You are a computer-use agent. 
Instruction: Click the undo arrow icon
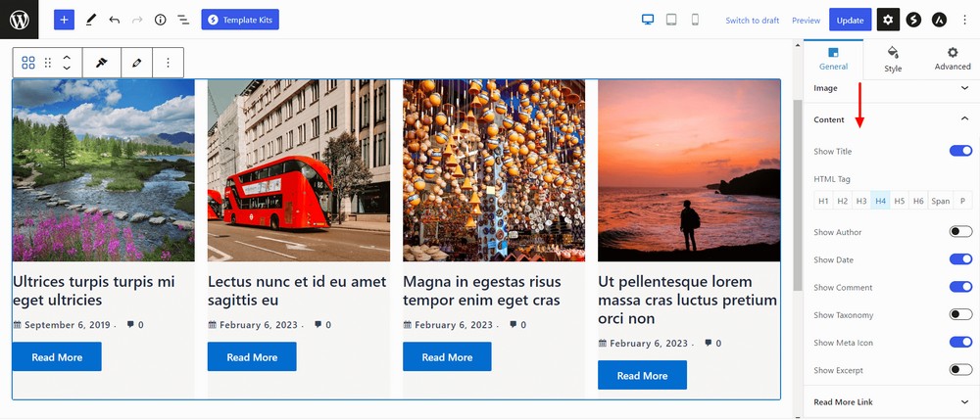point(115,20)
